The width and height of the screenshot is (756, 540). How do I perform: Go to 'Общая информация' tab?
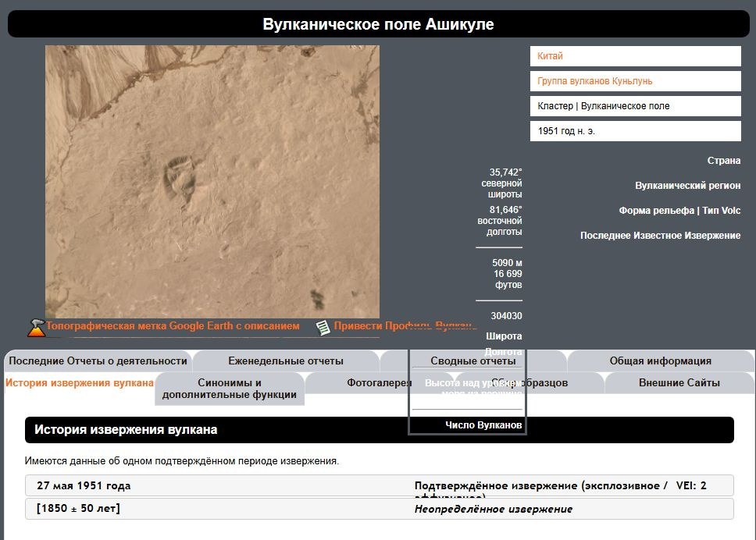[x=660, y=361]
